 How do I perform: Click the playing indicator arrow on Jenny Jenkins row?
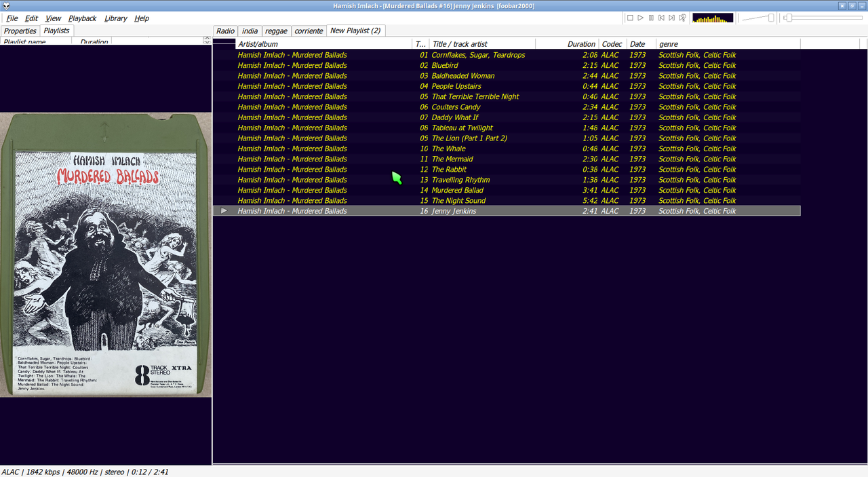(224, 211)
